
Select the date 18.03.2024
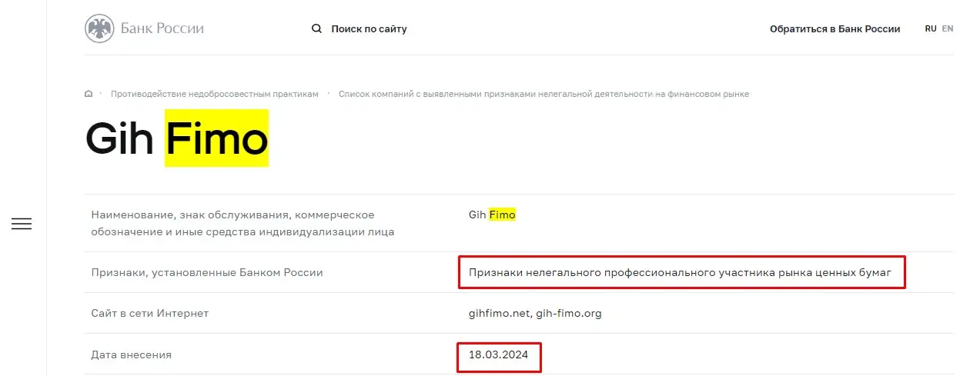coord(497,355)
